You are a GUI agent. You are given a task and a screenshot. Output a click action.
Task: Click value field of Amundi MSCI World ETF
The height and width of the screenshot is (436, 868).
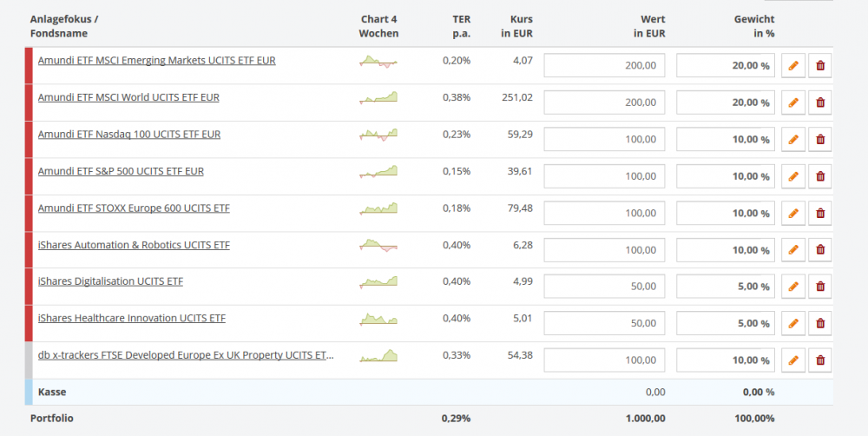point(605,102)
